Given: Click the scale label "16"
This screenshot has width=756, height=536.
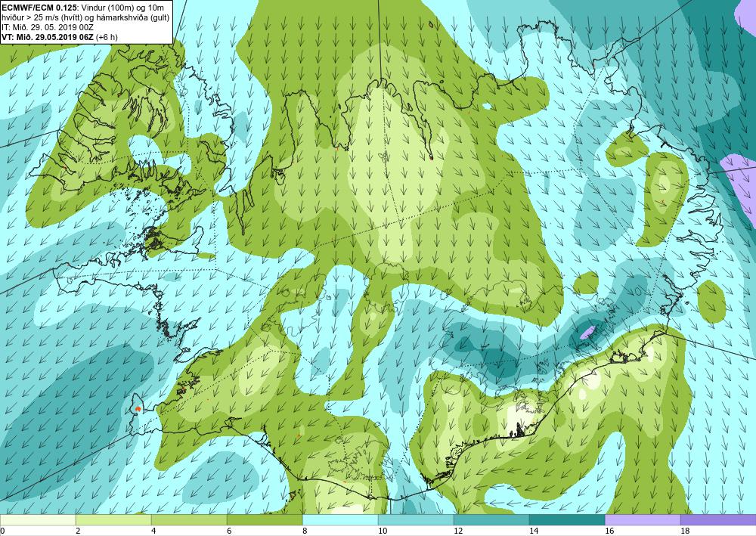Looking at the screenshot, I should pyautogui.click(x=609, y=531).
